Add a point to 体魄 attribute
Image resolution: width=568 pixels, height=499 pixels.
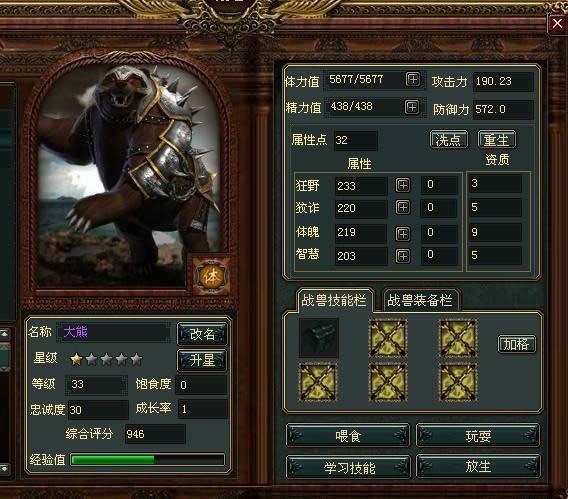point(403,234)
